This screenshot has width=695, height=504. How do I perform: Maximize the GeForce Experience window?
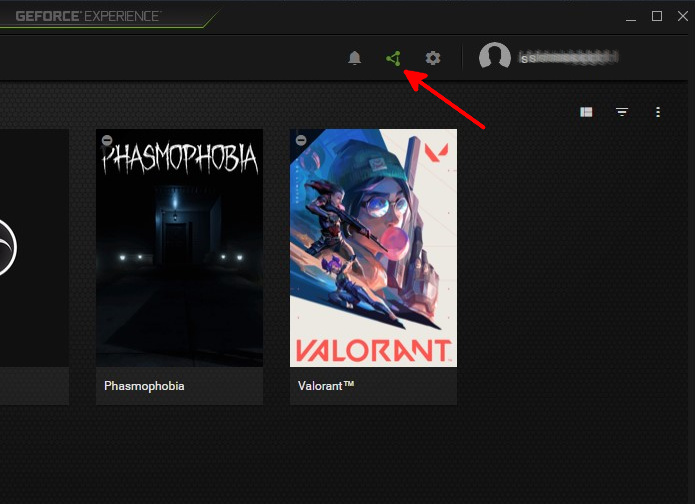point(657,16)
